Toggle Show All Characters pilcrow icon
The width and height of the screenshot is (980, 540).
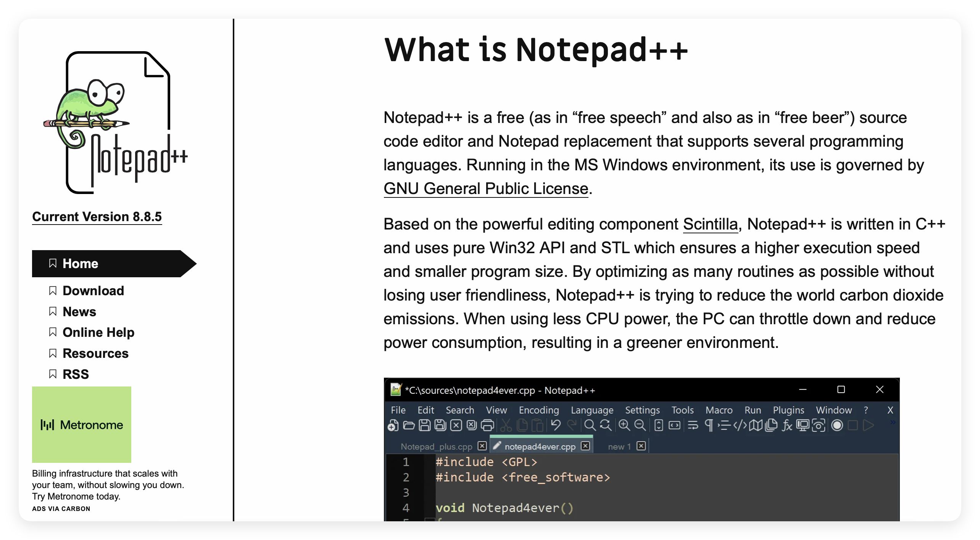tap(709, 425)
